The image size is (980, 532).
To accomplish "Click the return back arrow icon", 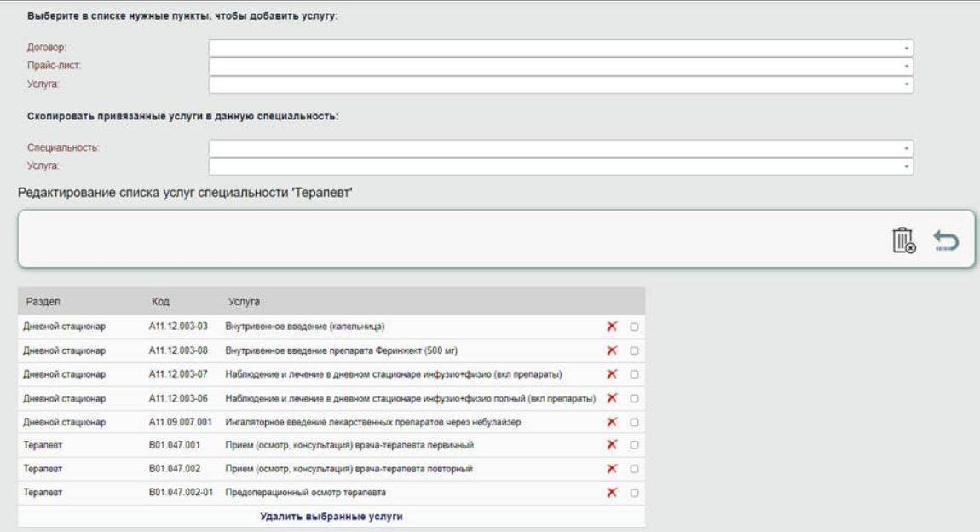I will pyautogui.click(x=946, y=240).
